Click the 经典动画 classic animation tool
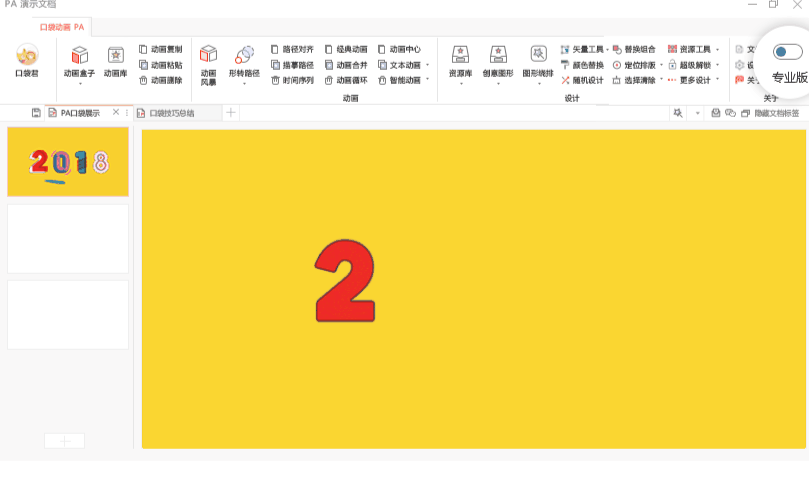Image resolution: width=809 pixels, height=478 pixels. point(346,49)
